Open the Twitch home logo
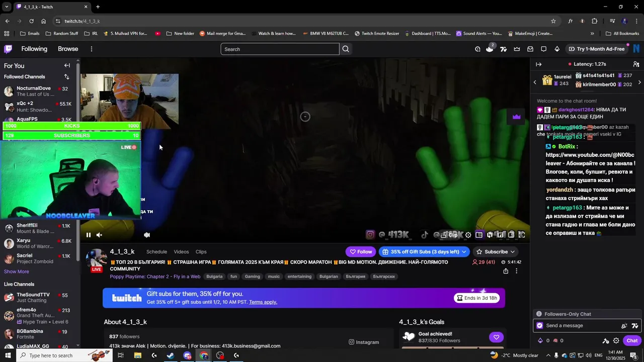This screenshot has width=644, height=362. tap(8, 49)
